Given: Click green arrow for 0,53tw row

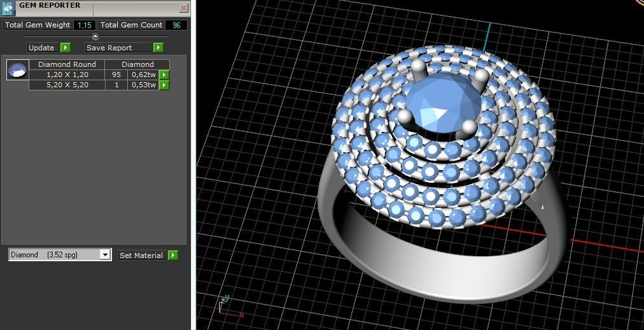Looking at the screenshot, I should pos(164,85).
